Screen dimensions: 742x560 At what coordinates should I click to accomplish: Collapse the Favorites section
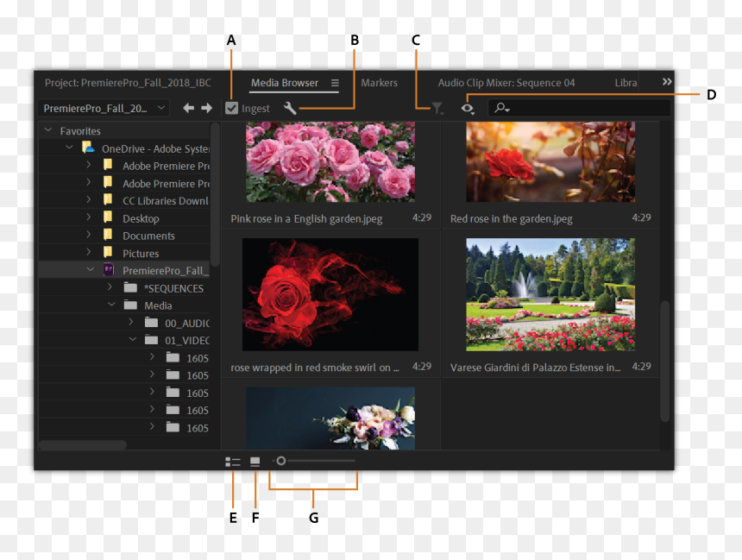[x=47, y=129]
